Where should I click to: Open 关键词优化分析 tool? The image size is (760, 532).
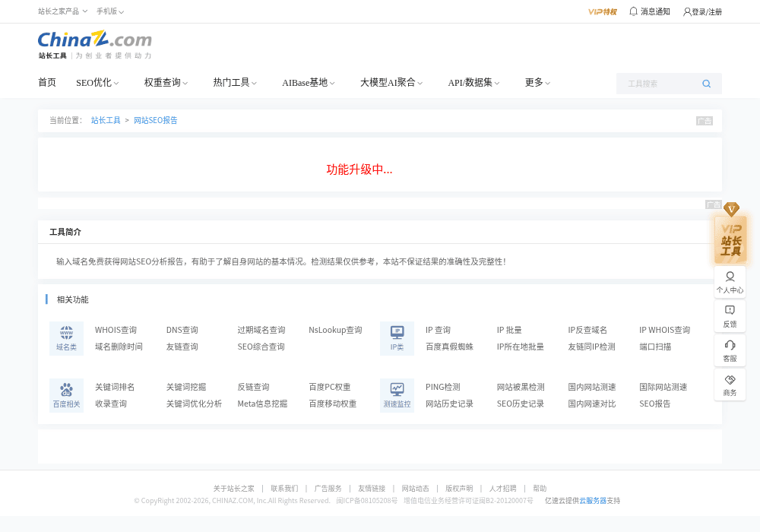(194, 404)
